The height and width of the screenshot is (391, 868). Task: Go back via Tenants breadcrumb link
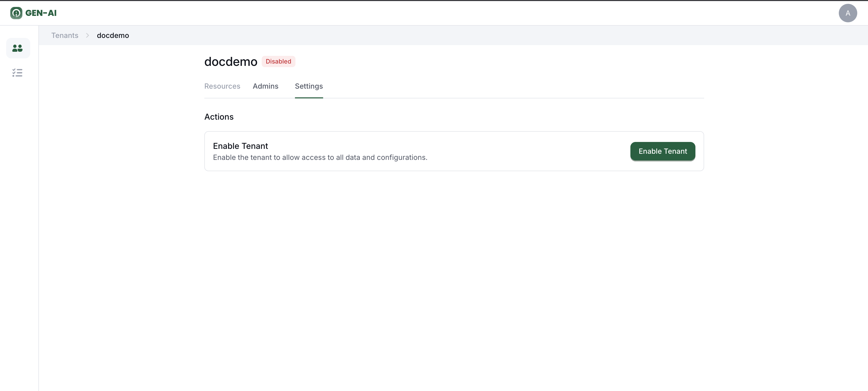click(x=65, y=35)
